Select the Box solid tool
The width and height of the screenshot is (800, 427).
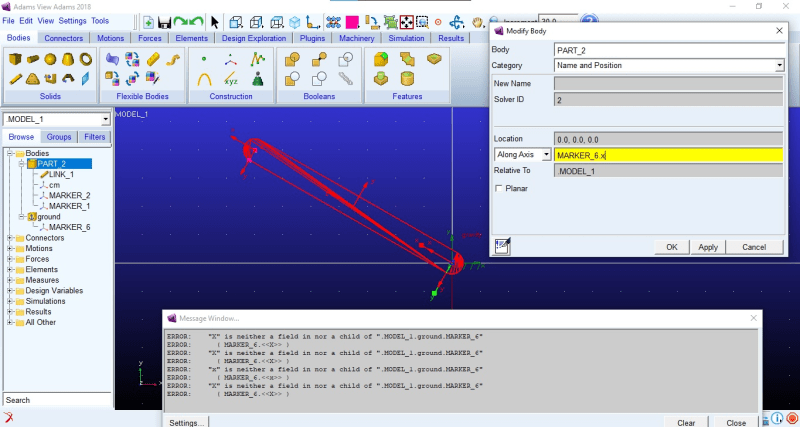(x=15, y=59)
